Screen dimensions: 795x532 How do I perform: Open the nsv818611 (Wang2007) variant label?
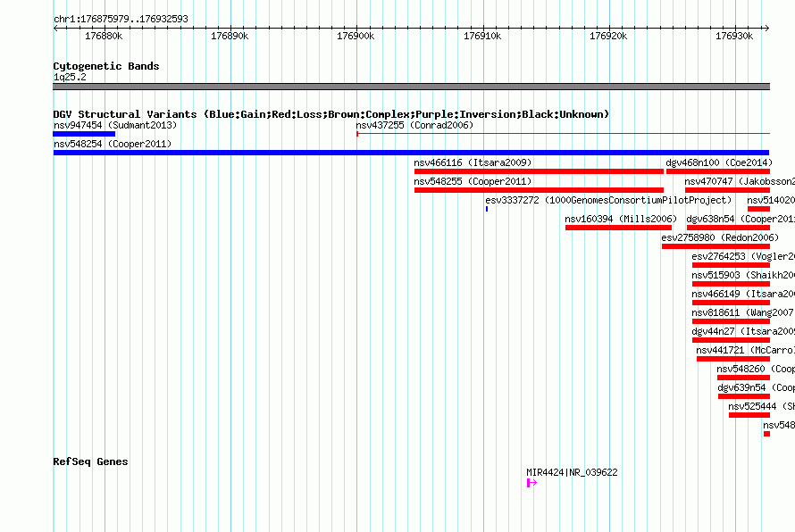(743, 312)
